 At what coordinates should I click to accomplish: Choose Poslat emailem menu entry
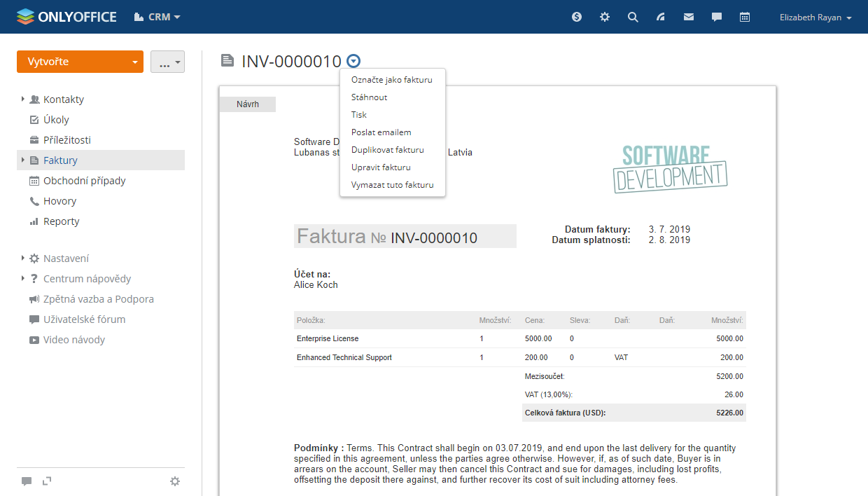(381, 132)
